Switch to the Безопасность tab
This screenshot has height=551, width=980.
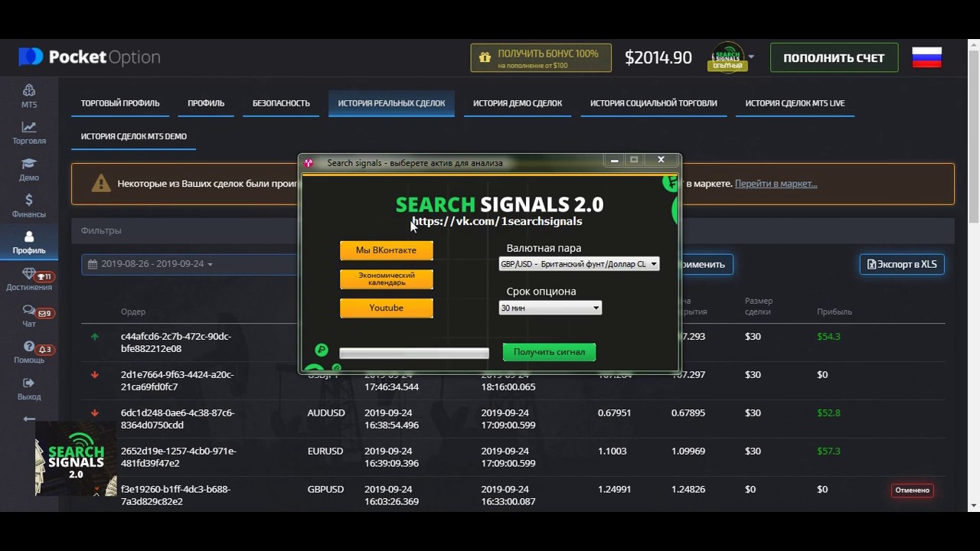(x=281, y=103)
